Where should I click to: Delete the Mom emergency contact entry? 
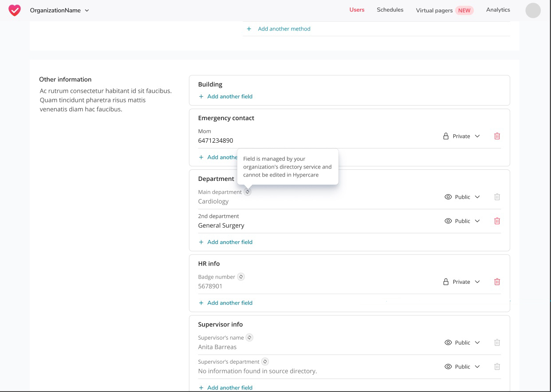tap(497, 136)
